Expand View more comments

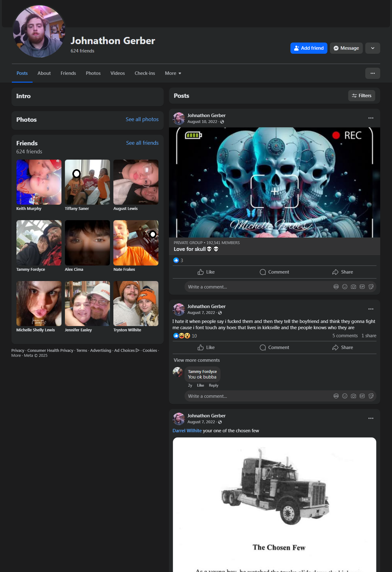click(197, 360)
